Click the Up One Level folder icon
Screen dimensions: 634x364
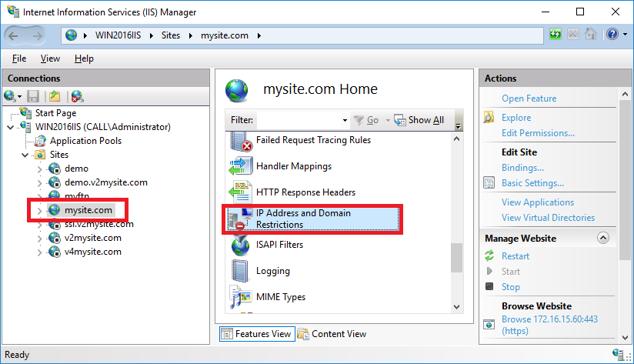pos(55,96)
